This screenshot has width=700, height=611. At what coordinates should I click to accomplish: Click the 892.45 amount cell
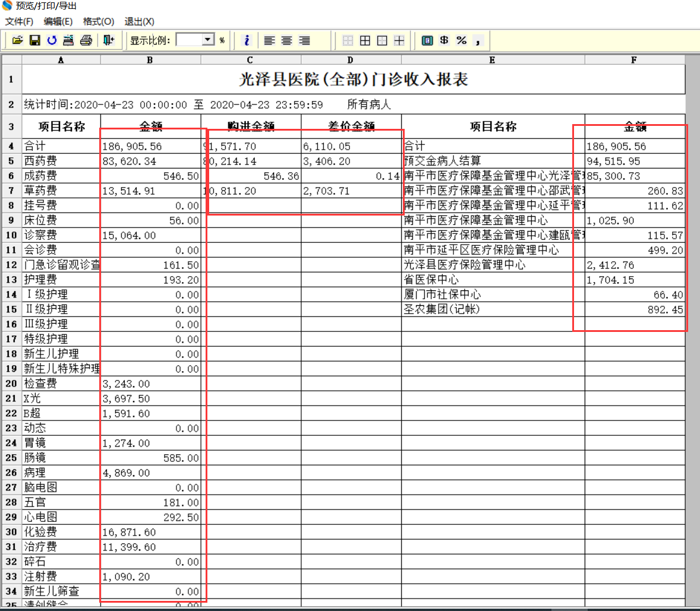pos(635,309)
